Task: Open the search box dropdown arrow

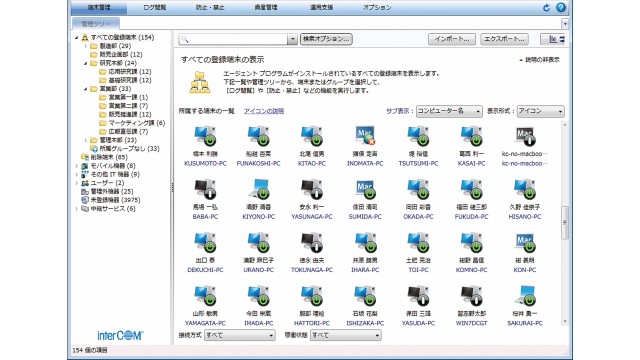Action: (x=292, y=39)
